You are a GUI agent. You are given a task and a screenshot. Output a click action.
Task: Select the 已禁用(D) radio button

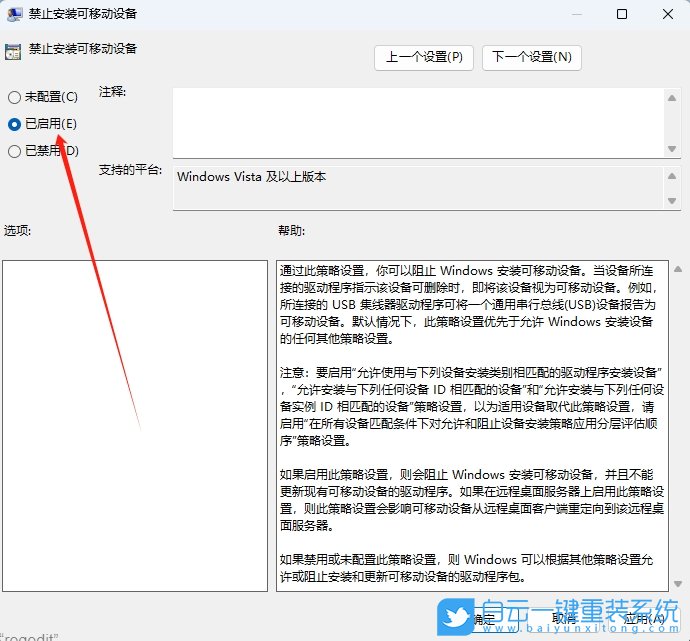[x=15, y=151]
